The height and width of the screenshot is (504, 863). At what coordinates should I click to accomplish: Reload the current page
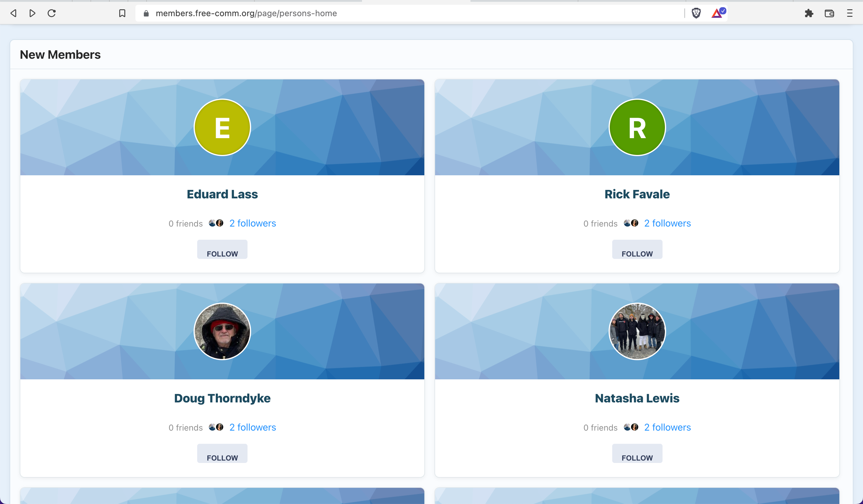point(52,13)
